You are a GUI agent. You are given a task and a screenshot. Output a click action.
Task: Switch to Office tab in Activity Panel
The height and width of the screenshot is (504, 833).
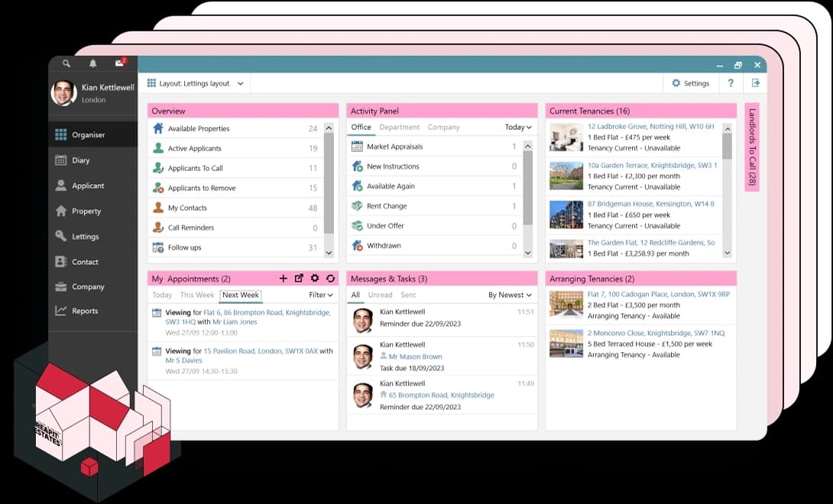coord(361,127)
